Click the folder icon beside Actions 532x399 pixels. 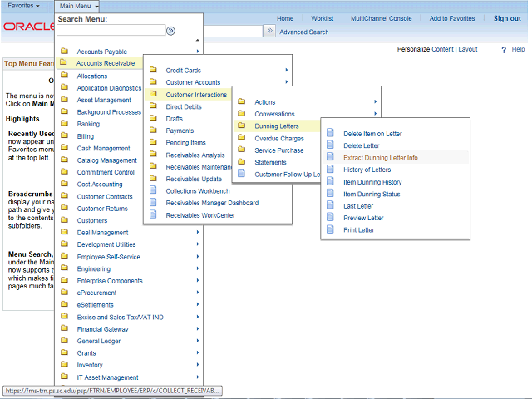(242, 101)
